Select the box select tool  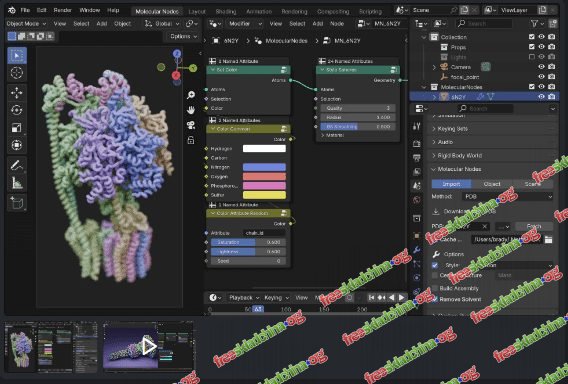point(17,55)
